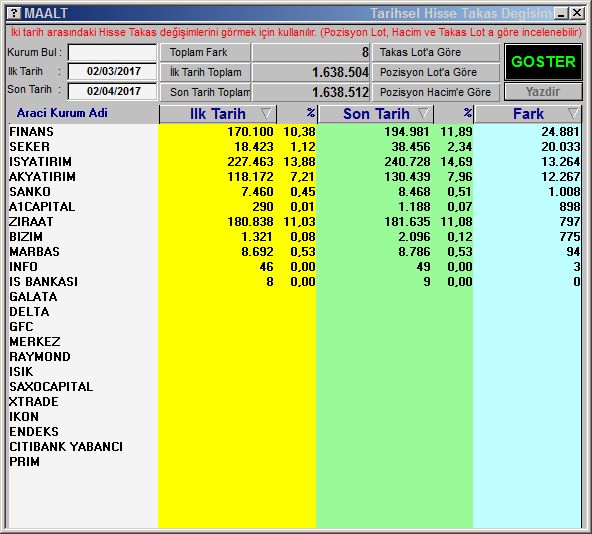The width and height of the screenshot is (592, 534).
Task: Click the Son Tarih date field
Action: (112, 91)
